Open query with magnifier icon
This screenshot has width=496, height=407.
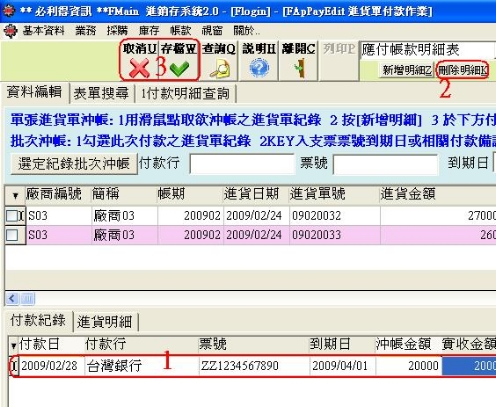[220, 69]
